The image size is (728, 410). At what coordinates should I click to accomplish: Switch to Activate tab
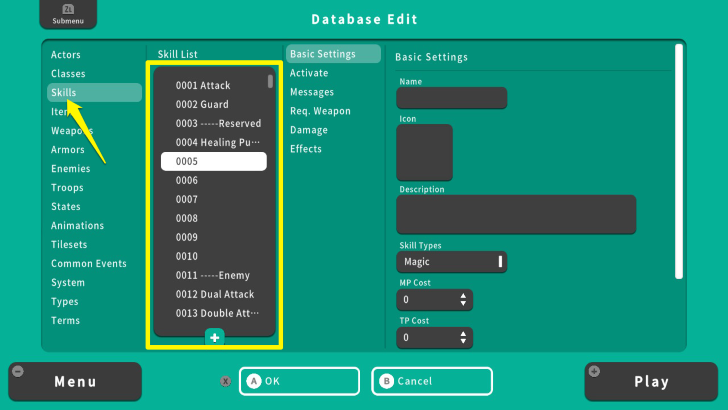coord(309,73)
